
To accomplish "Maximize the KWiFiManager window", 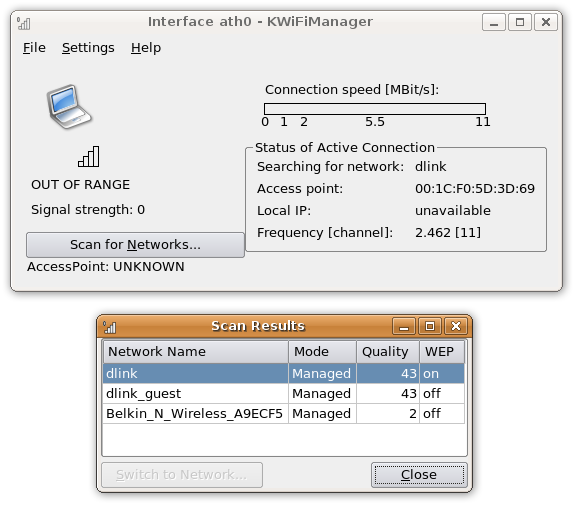I will coord(520,22).
